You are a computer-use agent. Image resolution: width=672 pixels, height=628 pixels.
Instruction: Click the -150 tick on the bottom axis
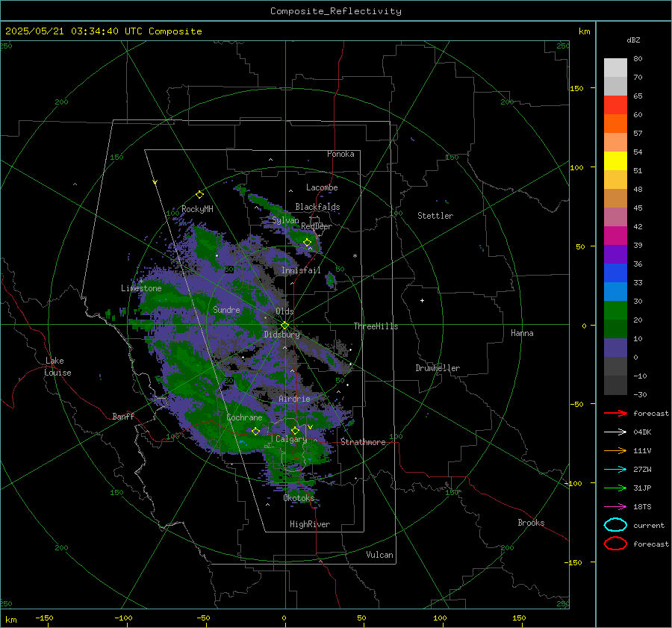click(44, 618)
